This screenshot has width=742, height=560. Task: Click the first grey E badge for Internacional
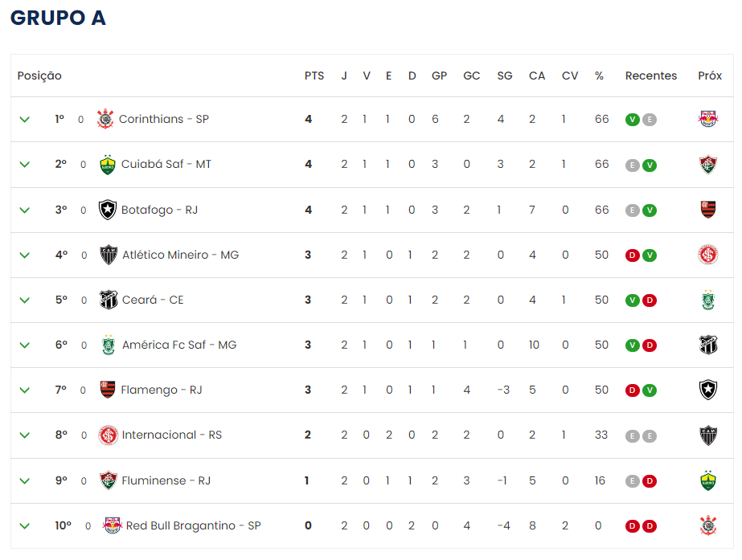pyautogui.click(x=632, y=435)
